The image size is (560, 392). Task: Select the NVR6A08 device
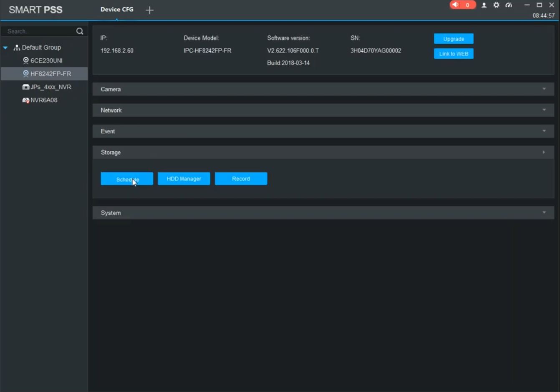point(43,100)
